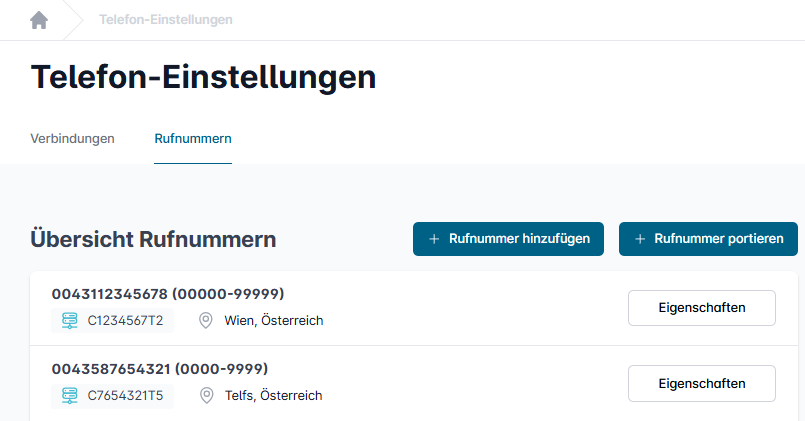Click the server icon beside C1234567T2
Viewport: 805px width, 421px height.
(70, 321)
